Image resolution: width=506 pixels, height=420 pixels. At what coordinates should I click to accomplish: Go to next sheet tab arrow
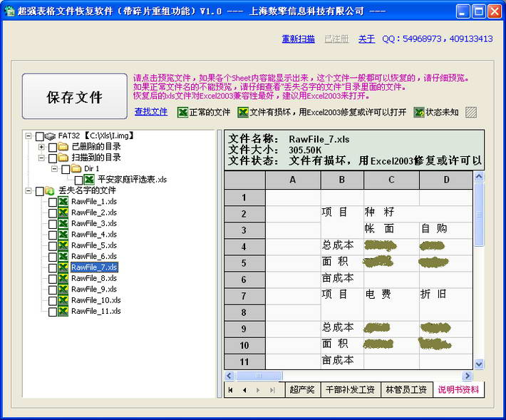pyautogui.click(x=258, y=390)
